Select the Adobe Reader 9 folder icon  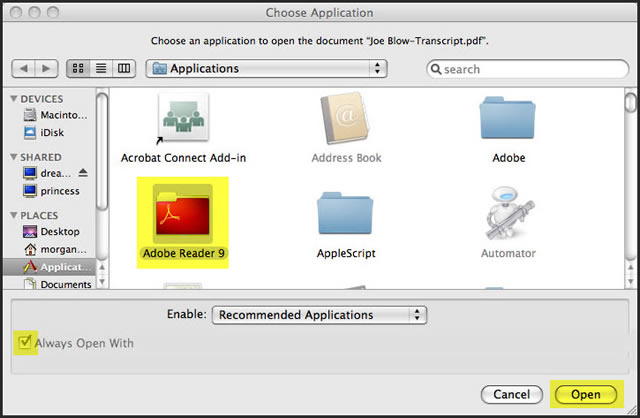182,214
